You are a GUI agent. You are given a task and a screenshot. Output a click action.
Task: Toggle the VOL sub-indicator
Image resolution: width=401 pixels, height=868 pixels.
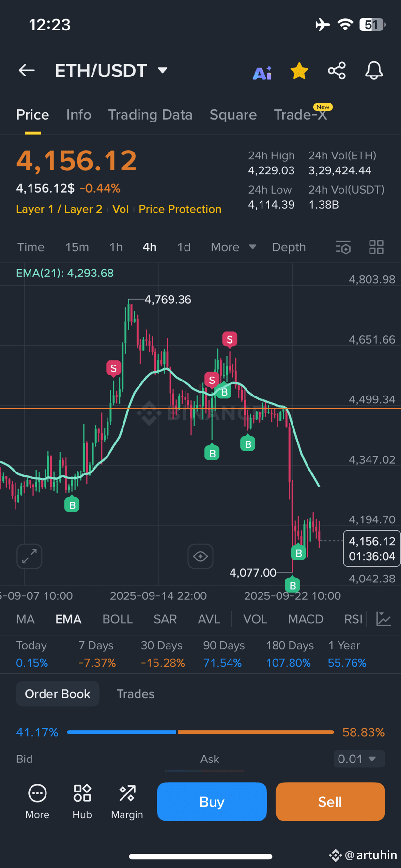click(x=255, y=619)
